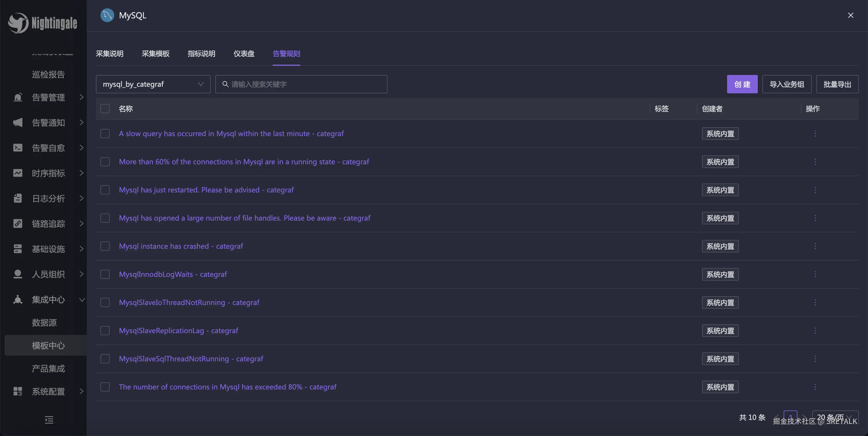Image resolution: width=868 pixels, height=436 pixels.
Task: Tick checkbox for MysqlSlaveReplicationLag rule
Action: (x=105, y=331)
